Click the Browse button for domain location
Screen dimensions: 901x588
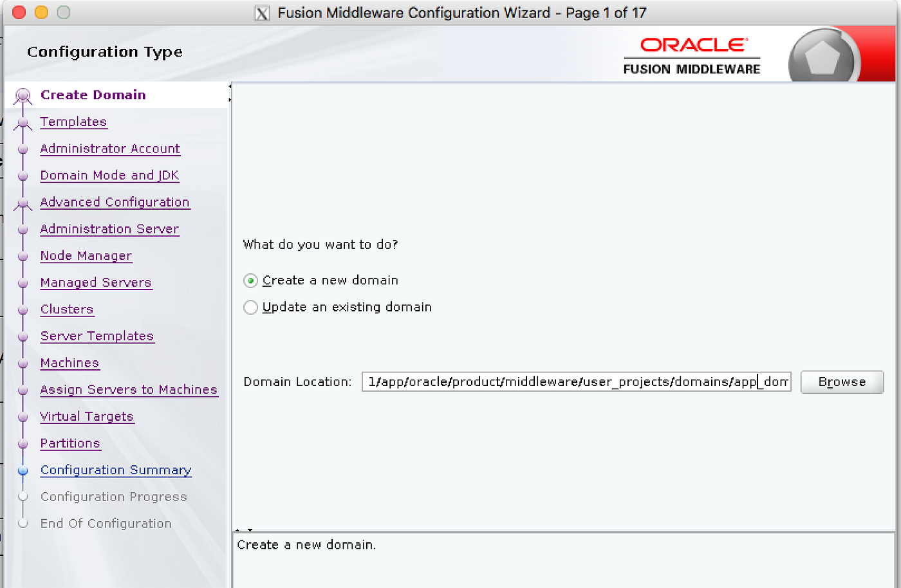(x=842, y=381)
